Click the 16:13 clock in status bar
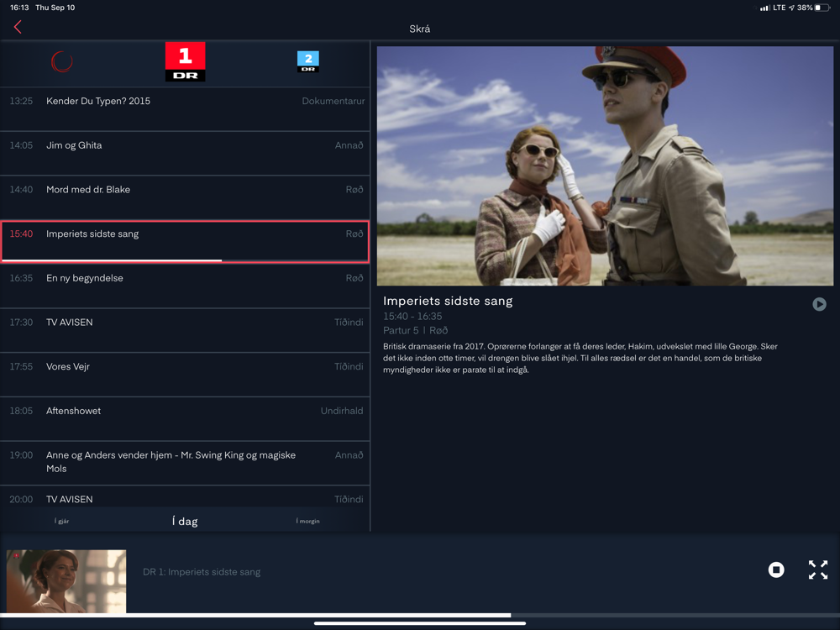Viewport: 840px width, 630px height. pos(19,8)
